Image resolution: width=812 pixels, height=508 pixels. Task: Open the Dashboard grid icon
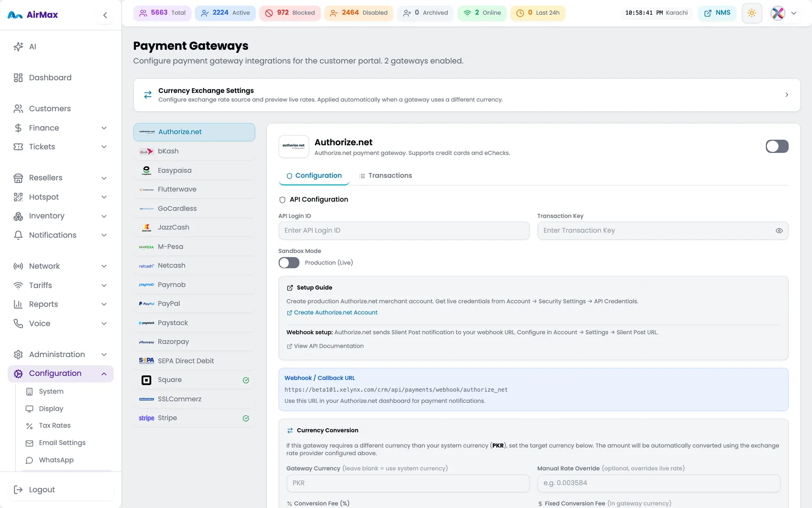coord(18,78)
